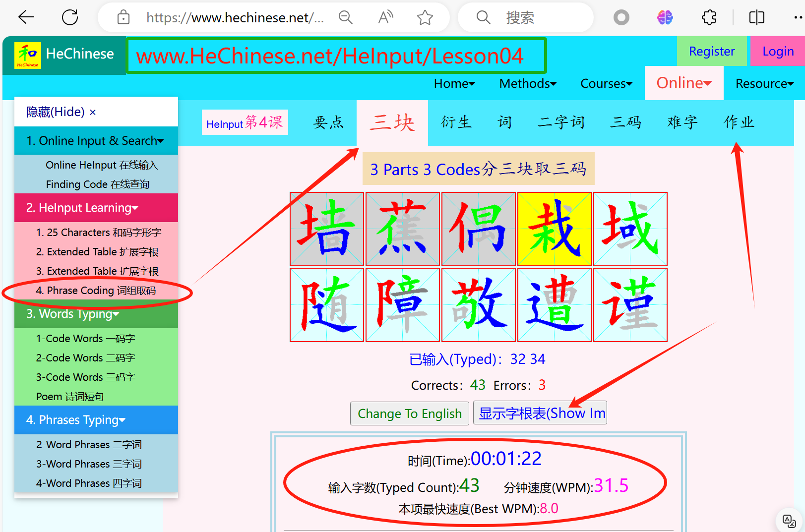Click the 蕉 character tile
805x532 pixels.
pos(403,229)
